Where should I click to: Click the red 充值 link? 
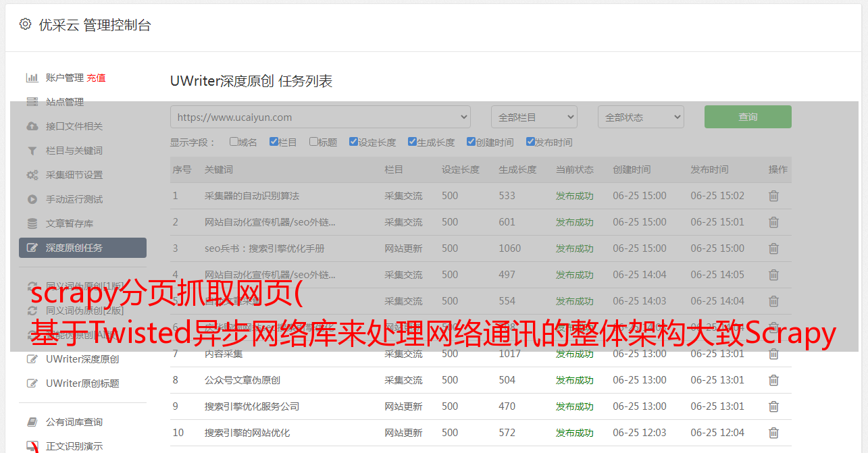click(96, 78)
